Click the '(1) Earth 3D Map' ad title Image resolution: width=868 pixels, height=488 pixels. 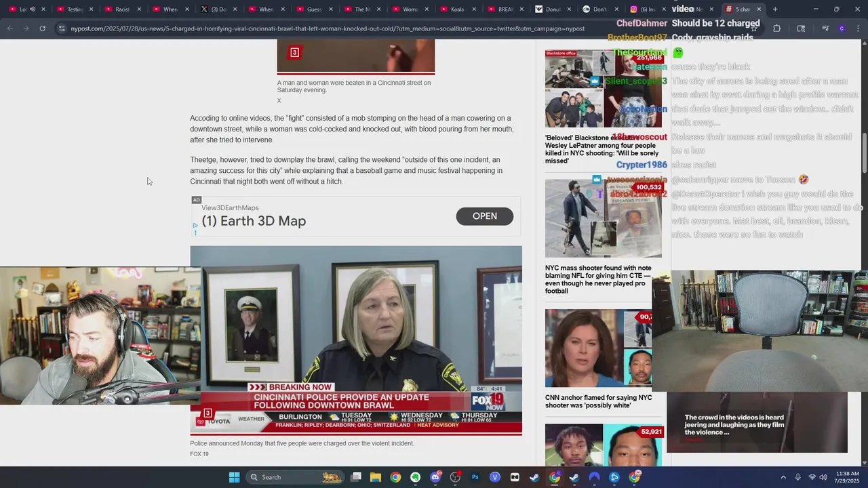(x=254, y=221)
